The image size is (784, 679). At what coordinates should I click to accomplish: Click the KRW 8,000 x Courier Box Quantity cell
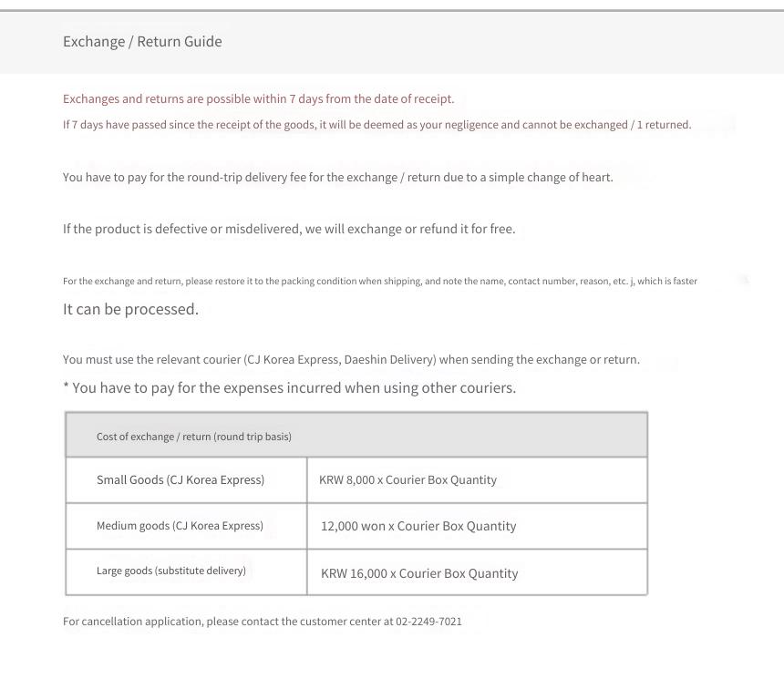478,480
